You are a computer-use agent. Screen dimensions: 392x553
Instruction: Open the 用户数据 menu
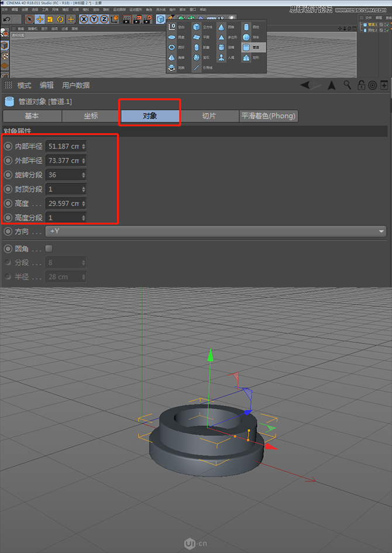[76, 85]
